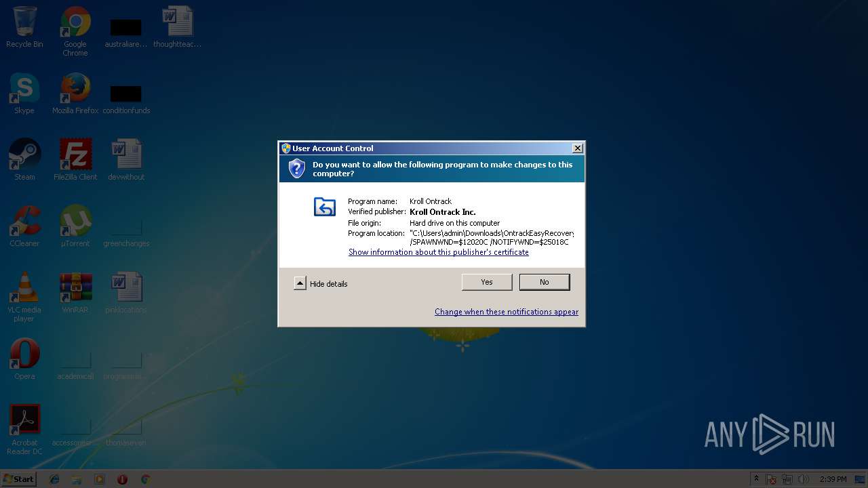The image size is (868, 488).
Task: Open Internet Explorer from the taskbar
Action: [x=54, y=479]
